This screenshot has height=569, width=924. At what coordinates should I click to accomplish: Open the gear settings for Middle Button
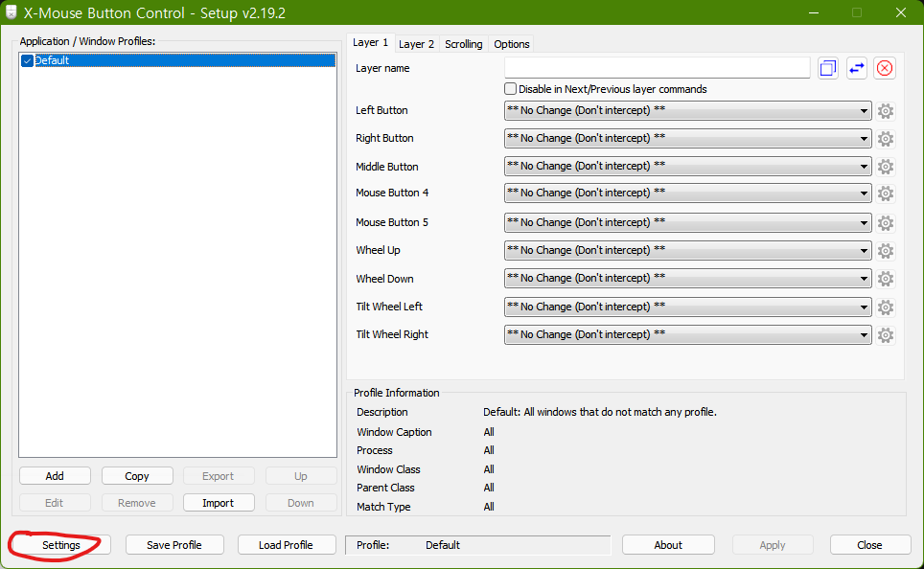[886, 167]
